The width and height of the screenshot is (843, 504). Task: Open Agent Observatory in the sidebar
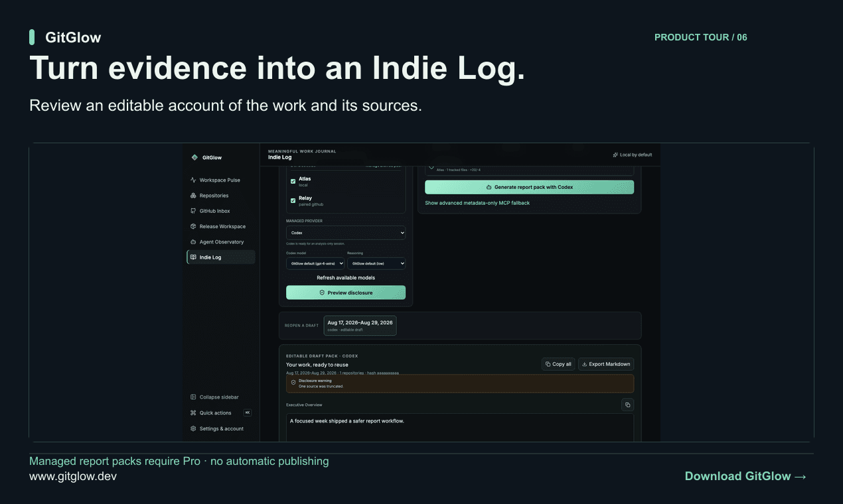[220, 242]
